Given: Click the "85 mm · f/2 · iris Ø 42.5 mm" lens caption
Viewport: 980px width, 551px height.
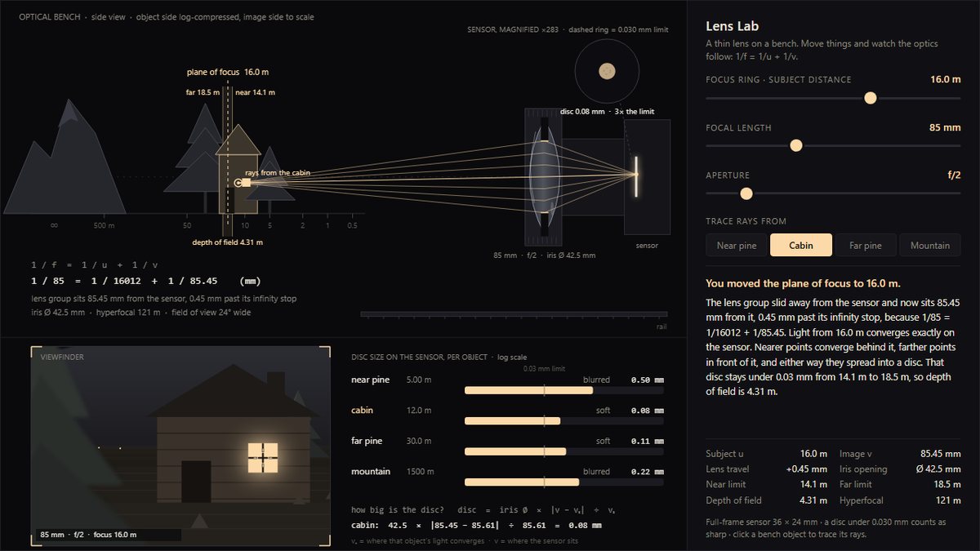Looking at the screenshot, I should tap(544, 256).
